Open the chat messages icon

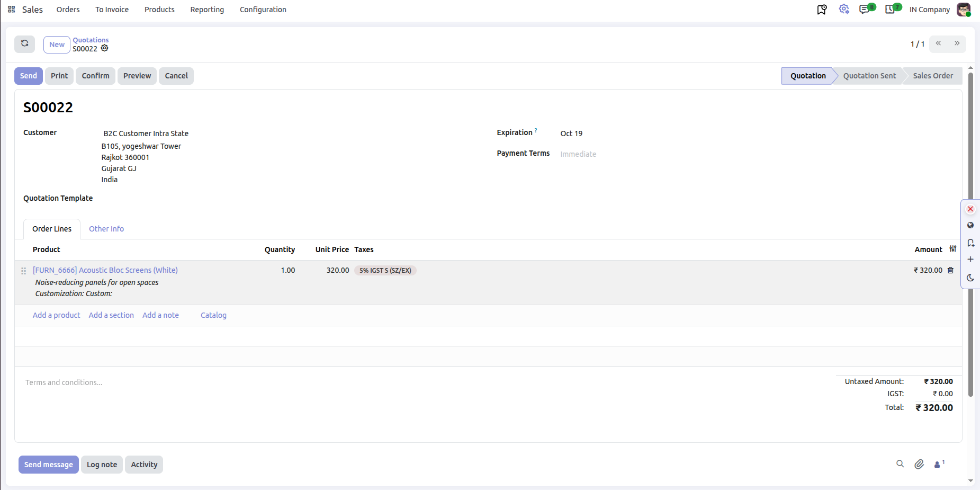[865, 10]
